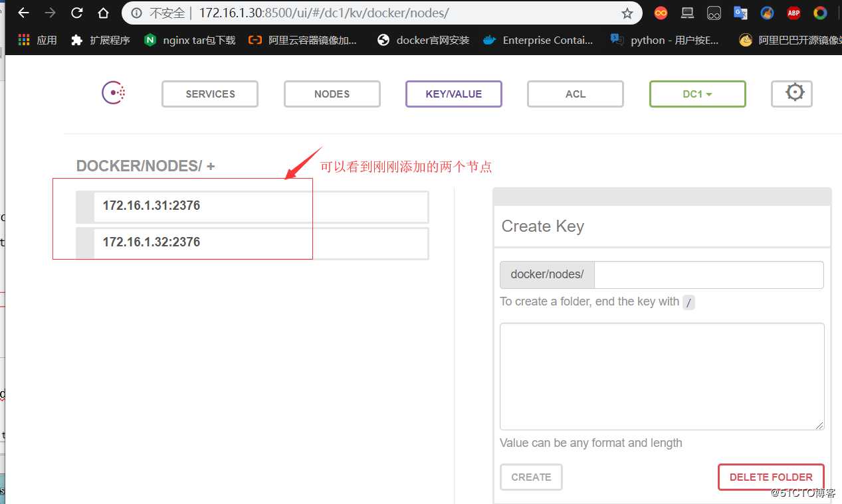Click the DELETE FOLDER button
Screen dimensions: 842x504
click(771, 477)
